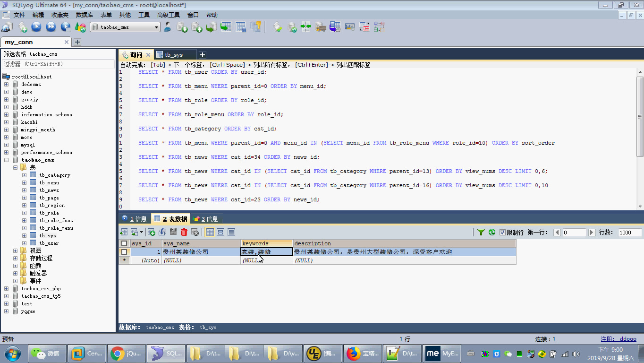Open SQLyog from the Windows taskbar
Screen dimensions: 644x363
tap(166, 353)
